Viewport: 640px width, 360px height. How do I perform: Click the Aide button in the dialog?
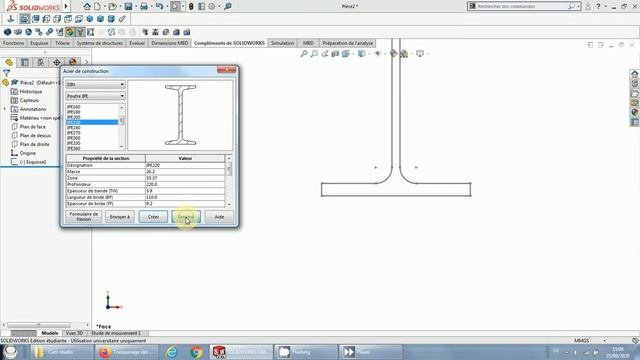pos(219,217)
